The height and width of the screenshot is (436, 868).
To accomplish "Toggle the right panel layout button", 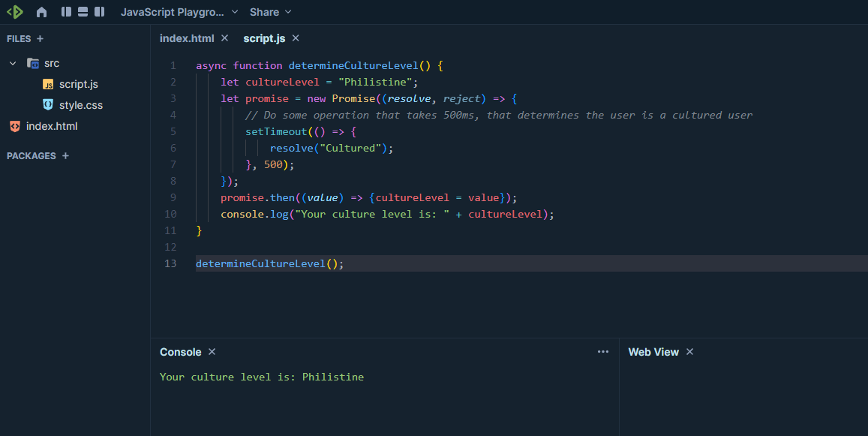I will click(x=99, y=12).
